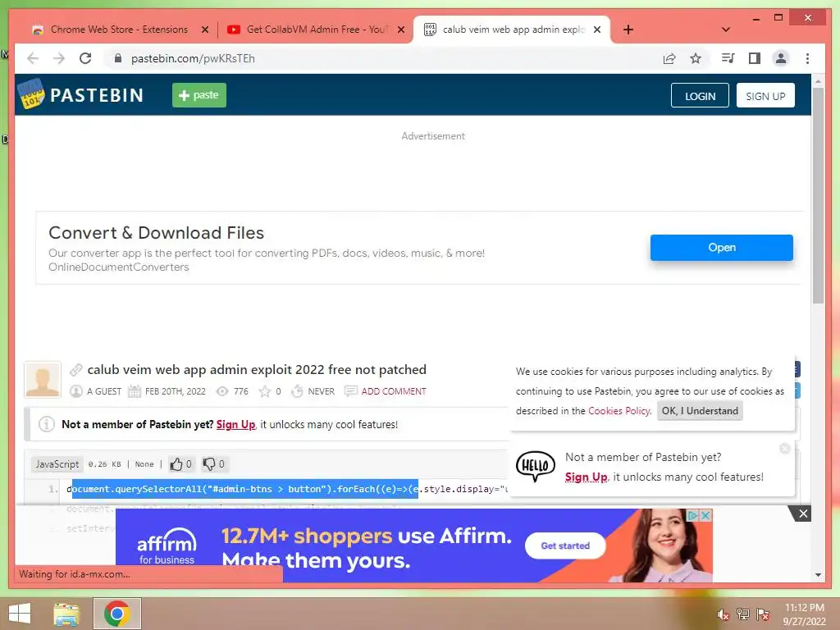Click the address bar URL
Image resolution: width=840 pixels, height=630 pixels.
coord(193,58)
